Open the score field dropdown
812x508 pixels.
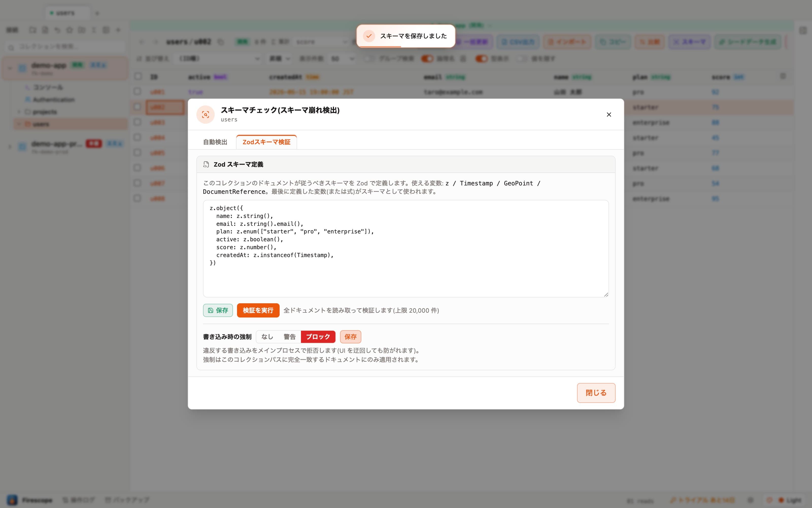point(322,42)
